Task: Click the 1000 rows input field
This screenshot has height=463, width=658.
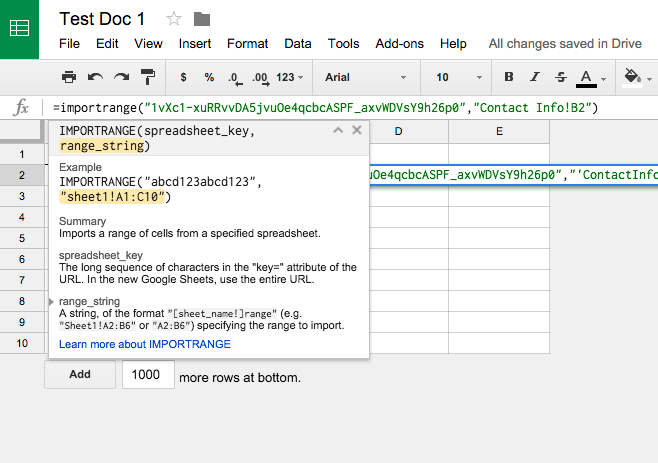Action: [x=148, y=374]
